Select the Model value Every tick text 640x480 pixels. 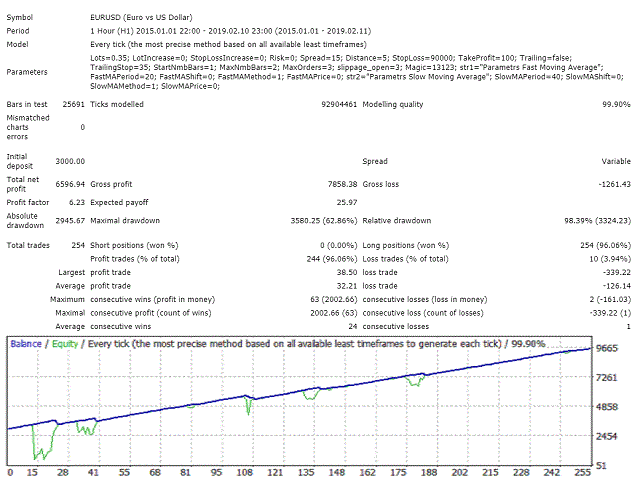click(x=228, y=44)
